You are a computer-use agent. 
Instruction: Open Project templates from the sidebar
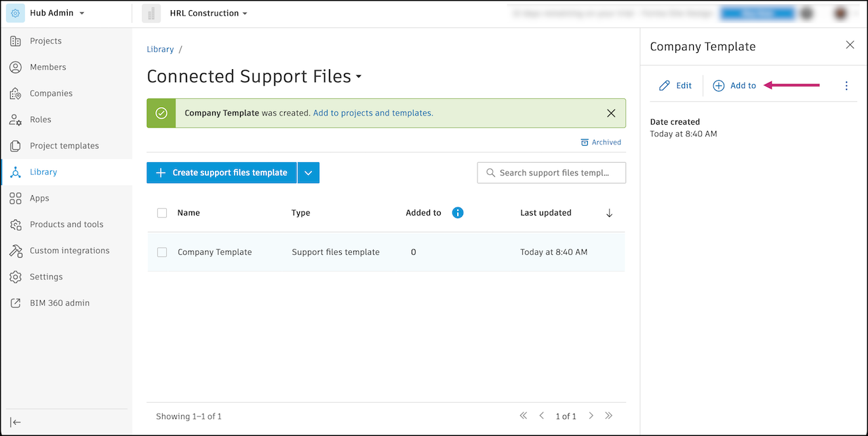(66, 145)
